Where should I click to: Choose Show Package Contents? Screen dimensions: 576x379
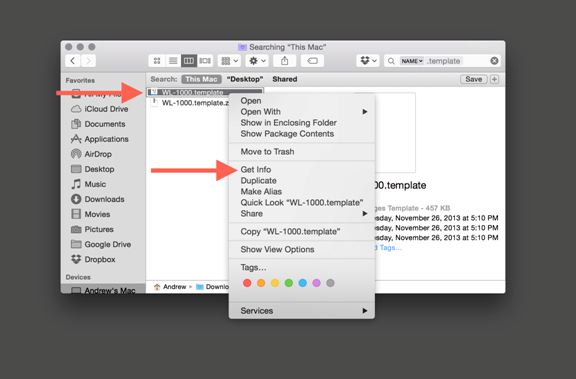302,134
